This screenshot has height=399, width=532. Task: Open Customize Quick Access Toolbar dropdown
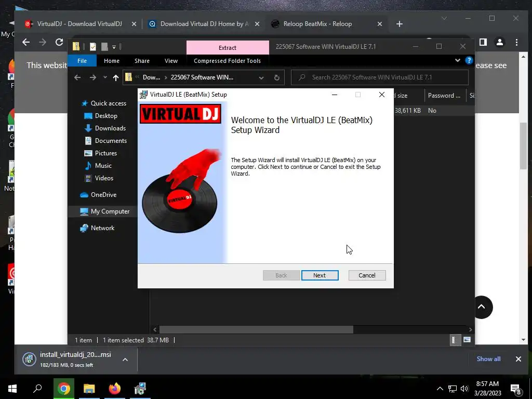[x=114, y=47]
